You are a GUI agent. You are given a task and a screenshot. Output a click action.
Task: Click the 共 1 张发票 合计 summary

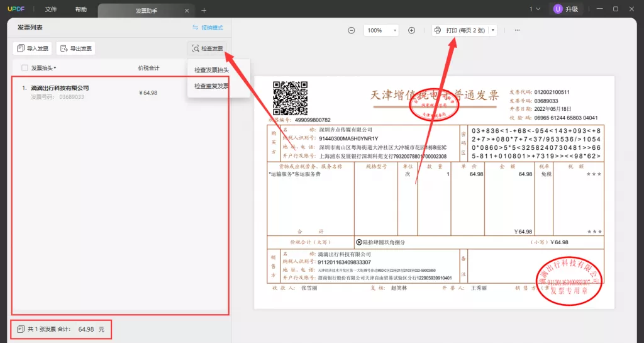tap(61, 329)
